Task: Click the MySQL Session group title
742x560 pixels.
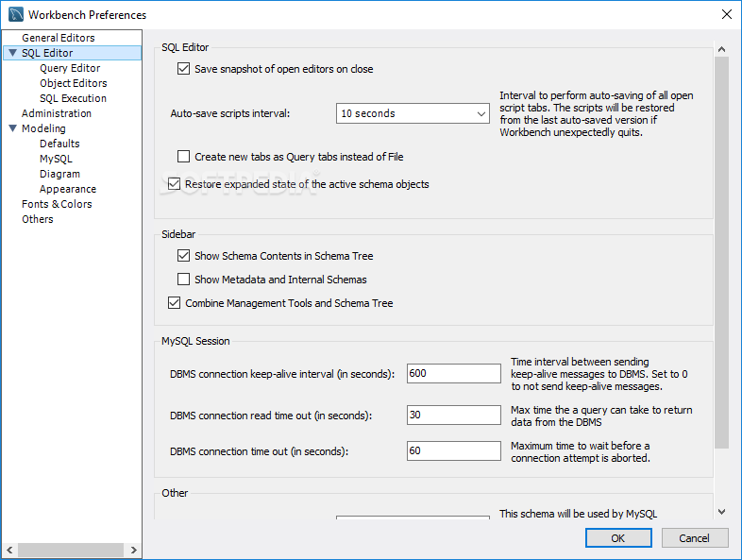Action: [x=195, y=341]
